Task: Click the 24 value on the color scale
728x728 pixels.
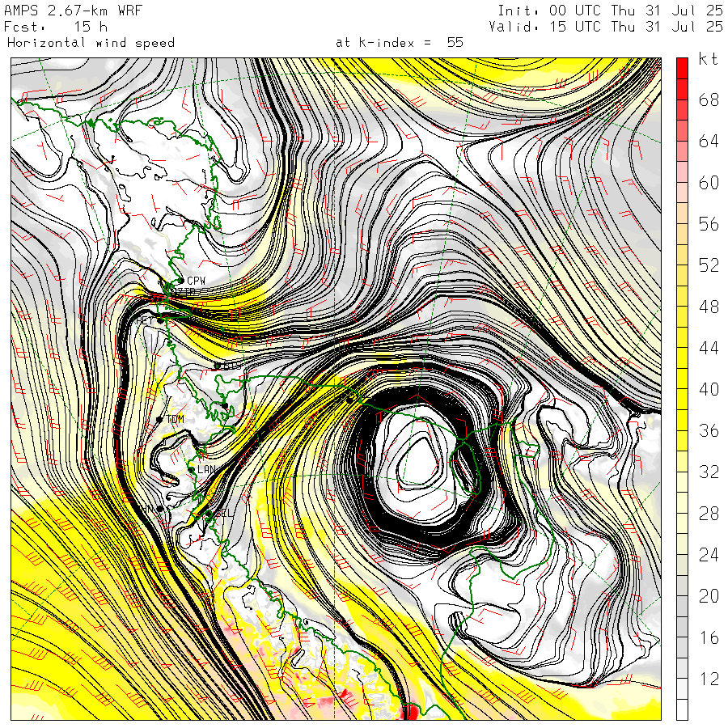Action: (x=709, y=555)
